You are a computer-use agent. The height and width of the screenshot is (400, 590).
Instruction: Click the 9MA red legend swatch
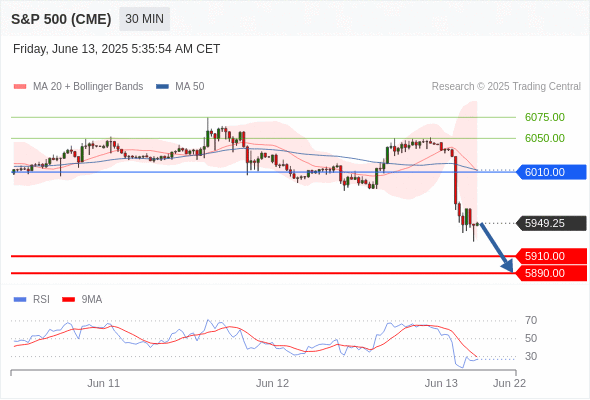[68, 300]
